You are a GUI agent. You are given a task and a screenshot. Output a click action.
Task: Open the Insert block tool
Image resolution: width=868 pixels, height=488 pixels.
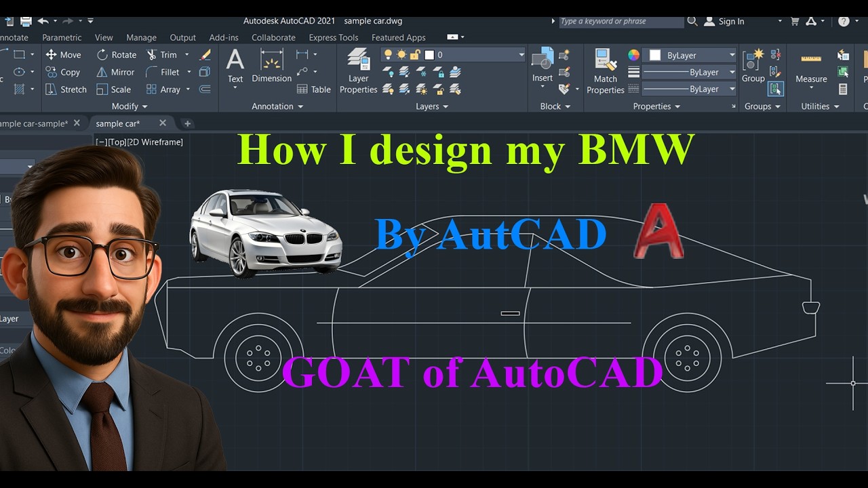pyautogui.click(x=542, y=66)
